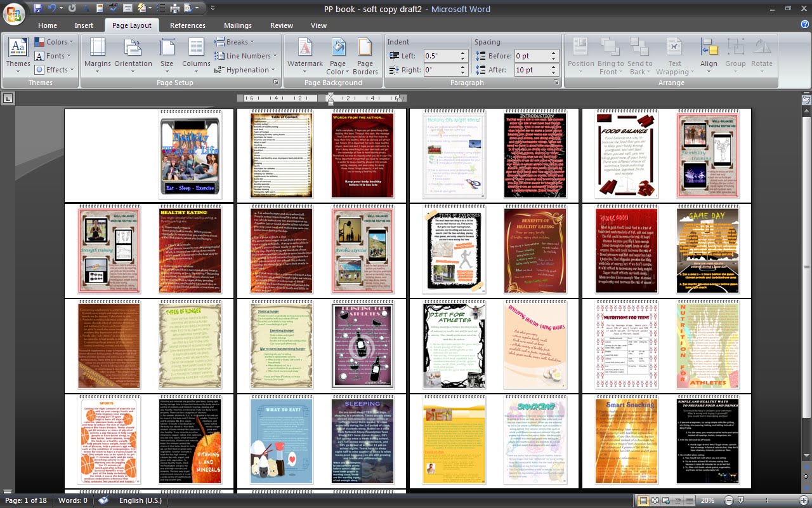Open the Columns menu
The height and width of the screenshot is (508, 812).
(197, 55)
